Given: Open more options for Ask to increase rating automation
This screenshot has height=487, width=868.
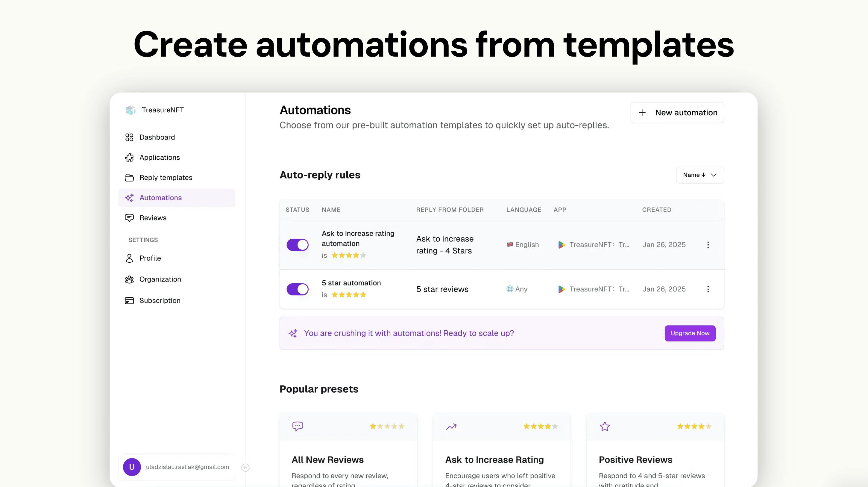Looking at the screenshot, I should (708, 245).
